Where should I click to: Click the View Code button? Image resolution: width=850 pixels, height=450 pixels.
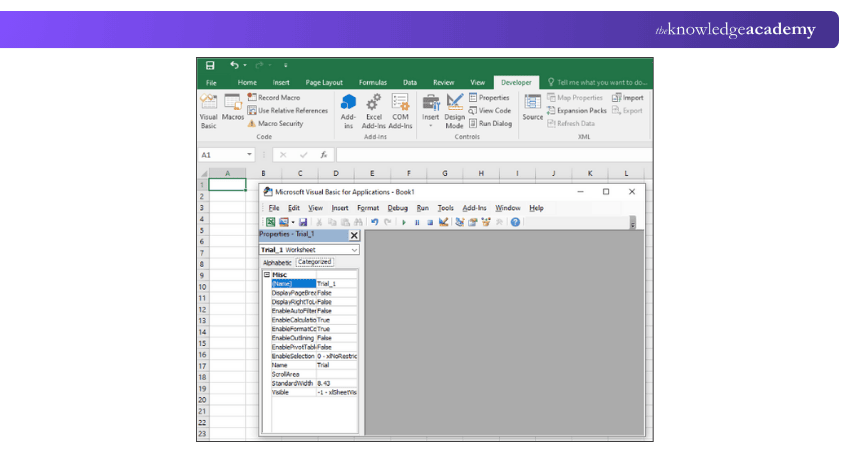pyautogui.click(x=490, y=110)
